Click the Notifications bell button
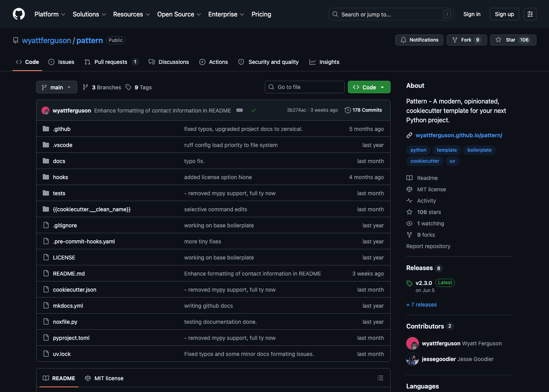 coord(420,40)
